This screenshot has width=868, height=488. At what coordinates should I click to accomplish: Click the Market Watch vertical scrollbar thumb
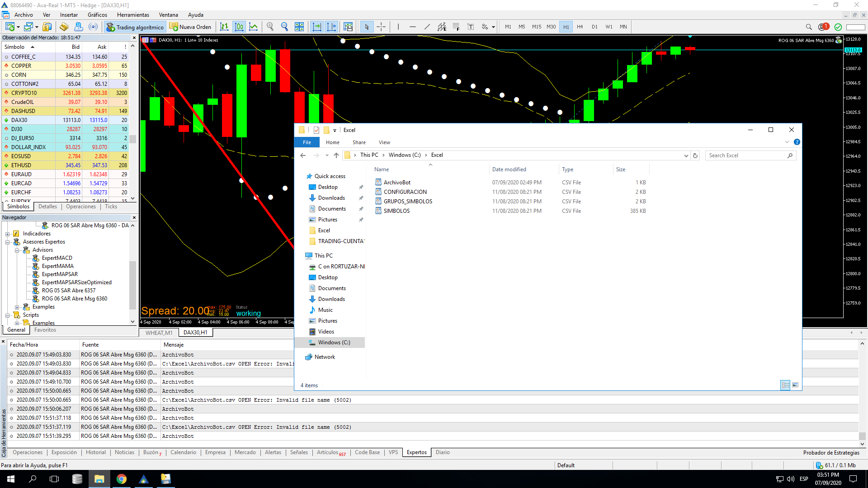[133, 139]
